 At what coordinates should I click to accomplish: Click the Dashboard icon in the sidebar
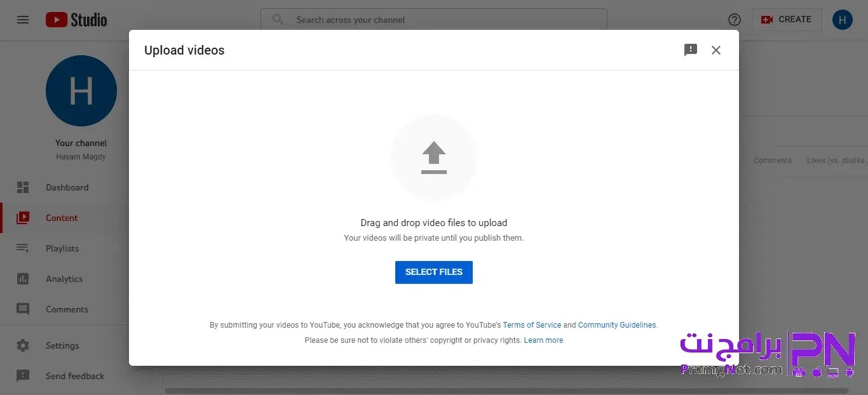point(23,187)
